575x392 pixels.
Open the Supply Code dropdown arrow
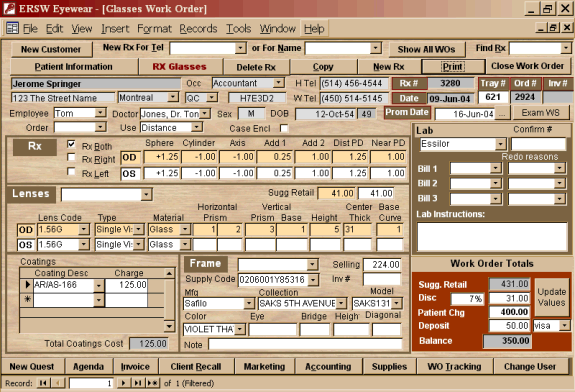tap(313, 280)
